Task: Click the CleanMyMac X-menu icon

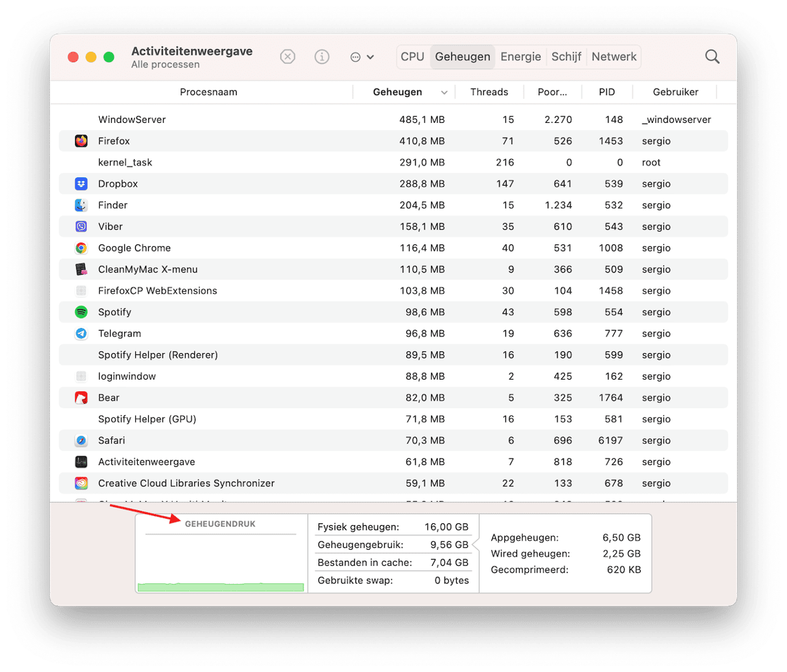Action: coord(81,269)
